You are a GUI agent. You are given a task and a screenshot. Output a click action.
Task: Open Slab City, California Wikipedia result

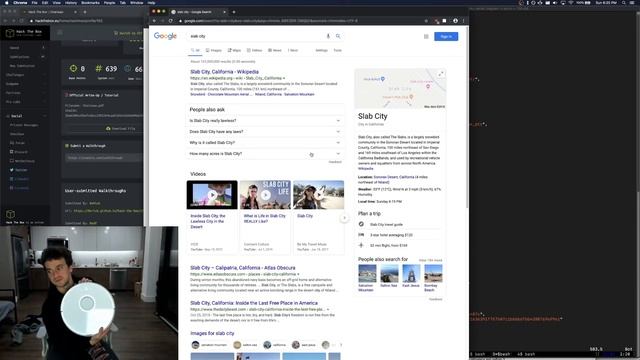click(x=224, y=71)
